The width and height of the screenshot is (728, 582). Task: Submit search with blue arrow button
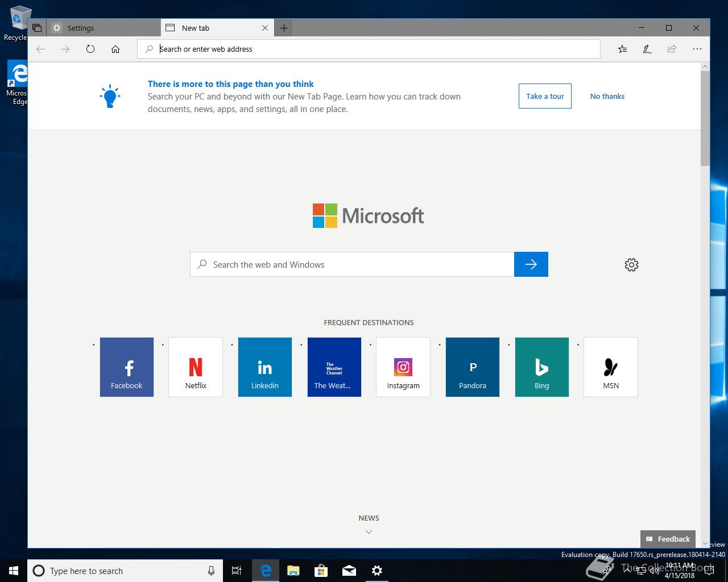point(531,264)
